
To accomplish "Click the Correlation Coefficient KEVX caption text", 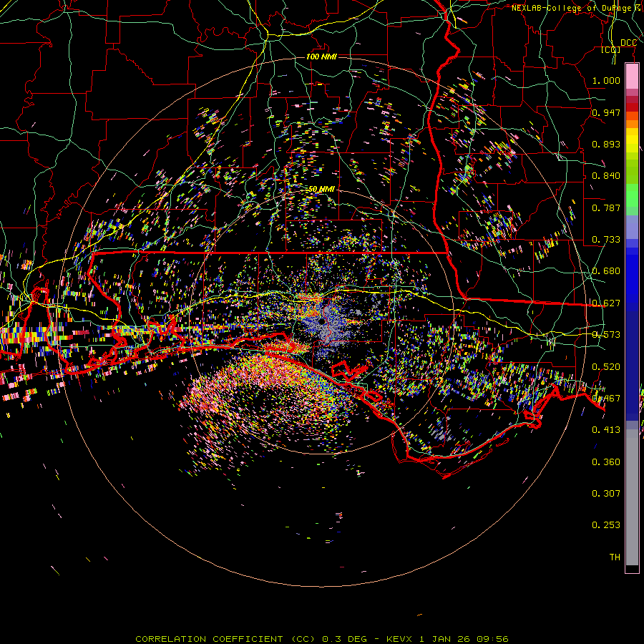I will pos(322,639).
